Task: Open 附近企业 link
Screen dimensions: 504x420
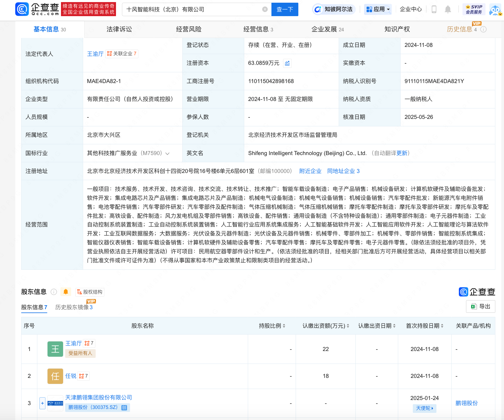Action: [310, 171]
